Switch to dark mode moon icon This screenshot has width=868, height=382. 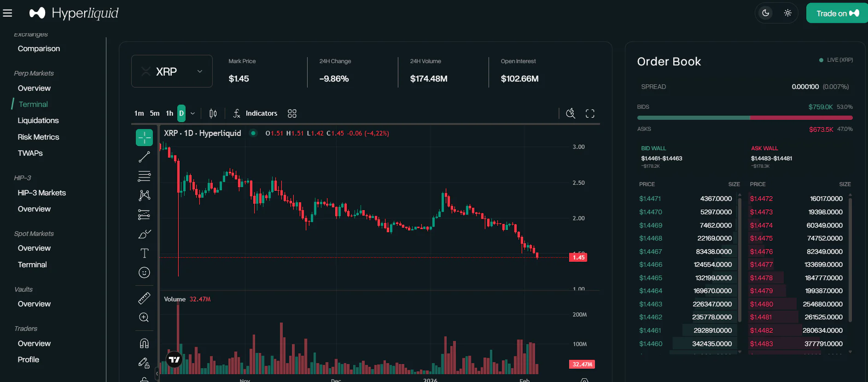[766, 13]
